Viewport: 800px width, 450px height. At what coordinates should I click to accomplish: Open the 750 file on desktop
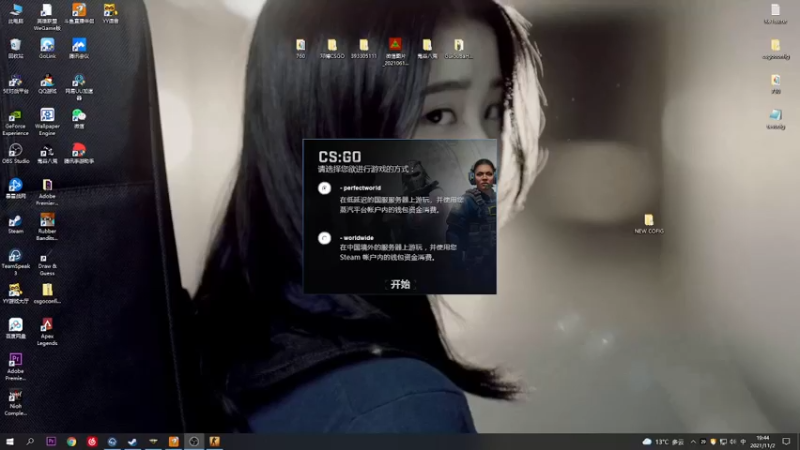tap(301, 49)
